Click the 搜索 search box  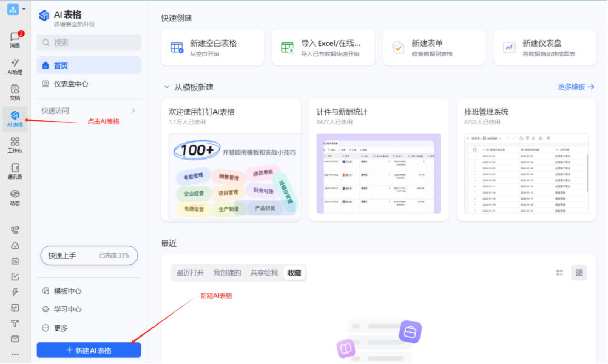[89, 43]
